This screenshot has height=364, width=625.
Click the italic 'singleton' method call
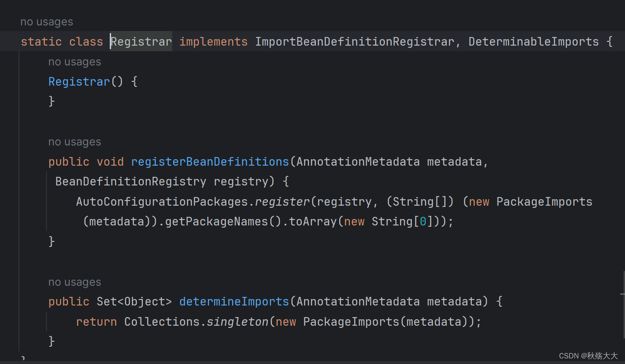pos(238,322)
